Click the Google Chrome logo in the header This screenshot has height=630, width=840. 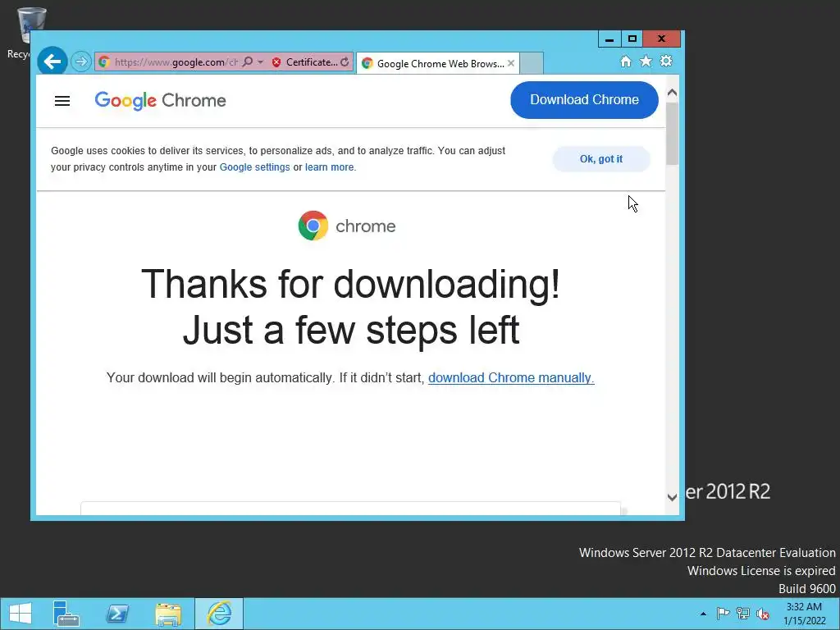point(160,100)
